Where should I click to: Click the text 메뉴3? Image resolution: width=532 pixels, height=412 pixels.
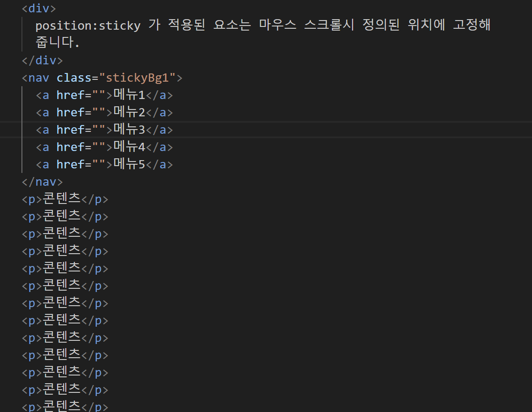coord(129,129)
